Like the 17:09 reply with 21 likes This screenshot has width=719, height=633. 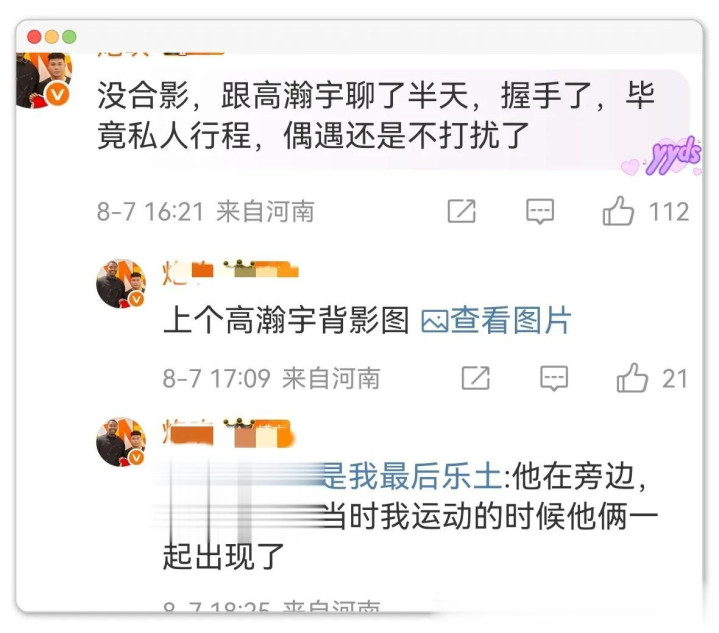[632, 378]
